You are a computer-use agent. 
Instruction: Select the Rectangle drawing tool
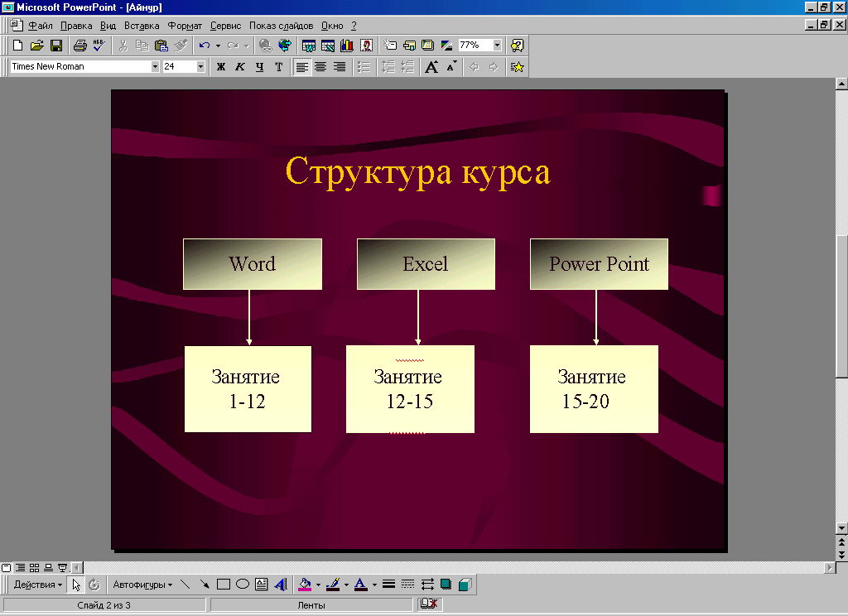223,585
